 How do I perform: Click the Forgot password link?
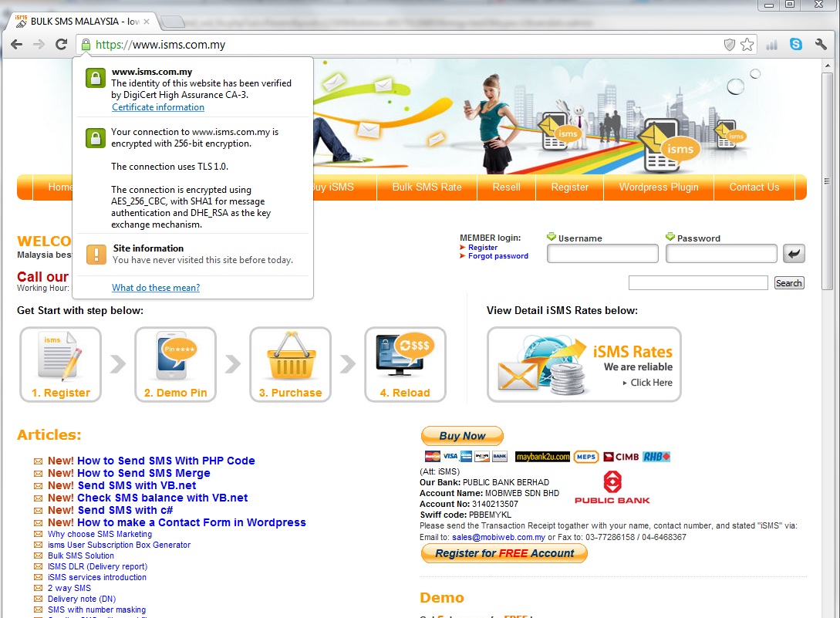(498, 256)
